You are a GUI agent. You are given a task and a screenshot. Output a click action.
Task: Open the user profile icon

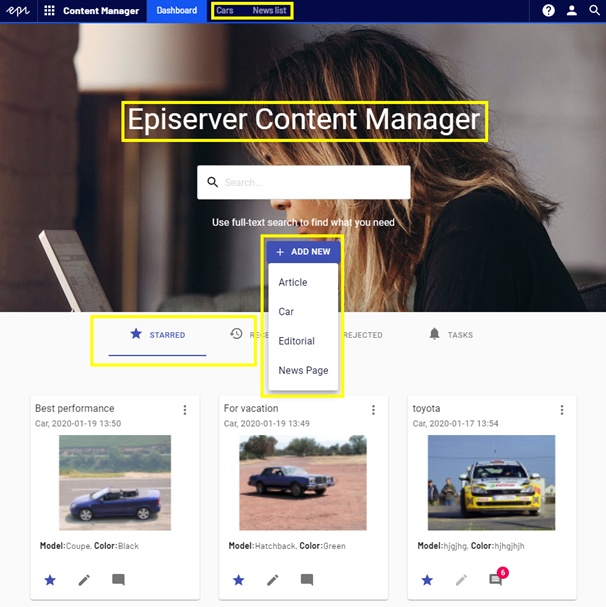point(572,11)
